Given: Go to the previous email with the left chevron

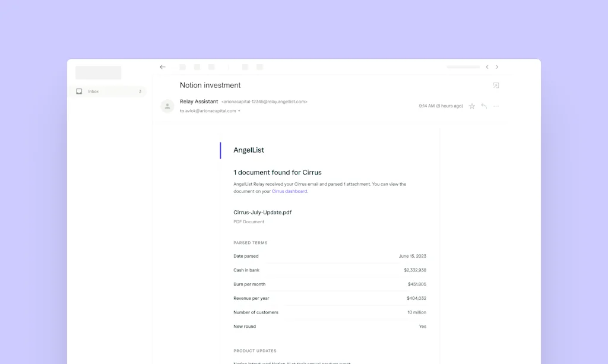Looking at the screenshot, I should click(487, 67).
